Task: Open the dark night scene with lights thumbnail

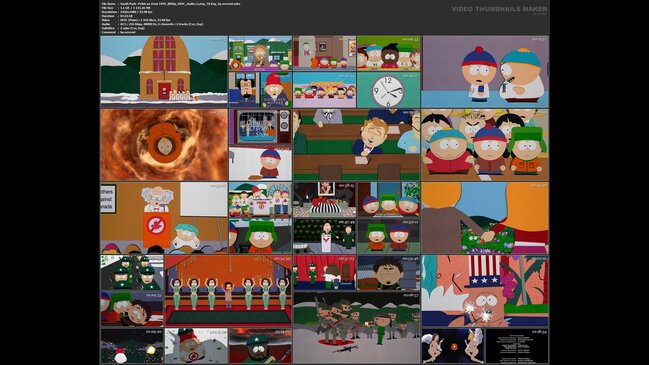Action: pyautogui.click(x=132, y=346)
